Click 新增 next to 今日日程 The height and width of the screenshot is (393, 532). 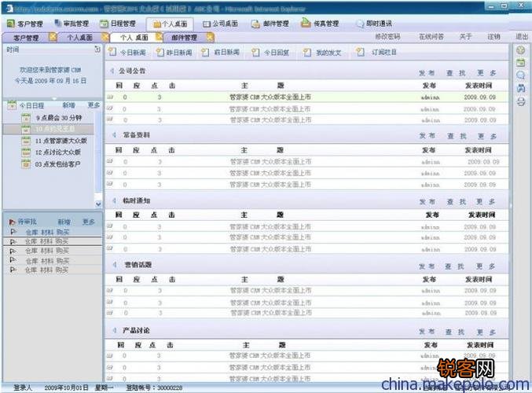(x=69, y=105)
